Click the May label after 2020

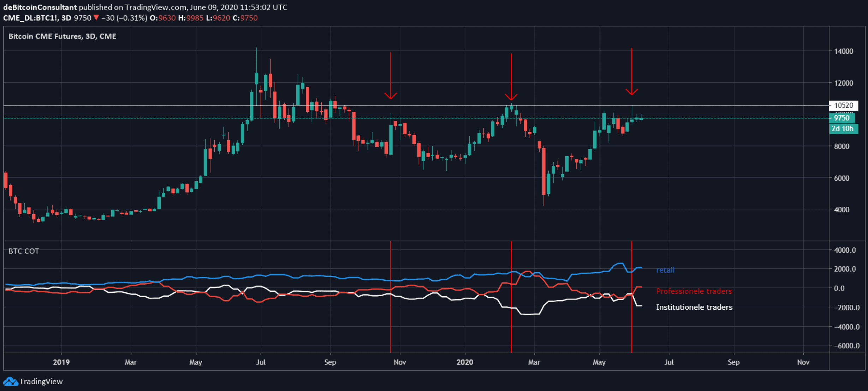pos(599,362)
